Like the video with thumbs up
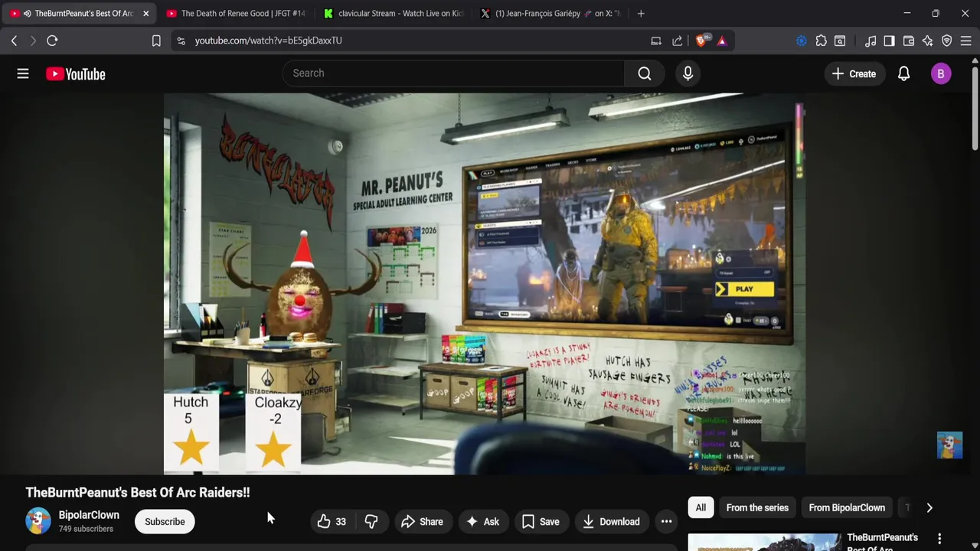The width and height of the screenshot is (980, 551). click(x=332, y=522)
